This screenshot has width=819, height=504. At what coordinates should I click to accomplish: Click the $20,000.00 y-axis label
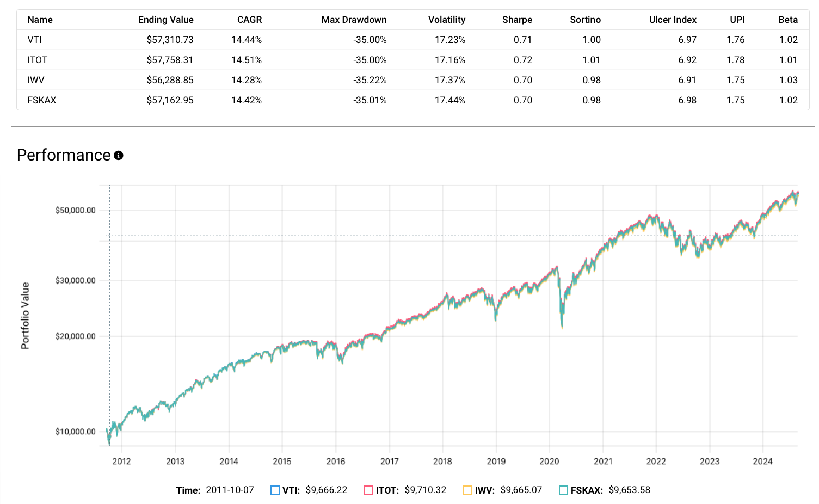(x=76, y=336)
